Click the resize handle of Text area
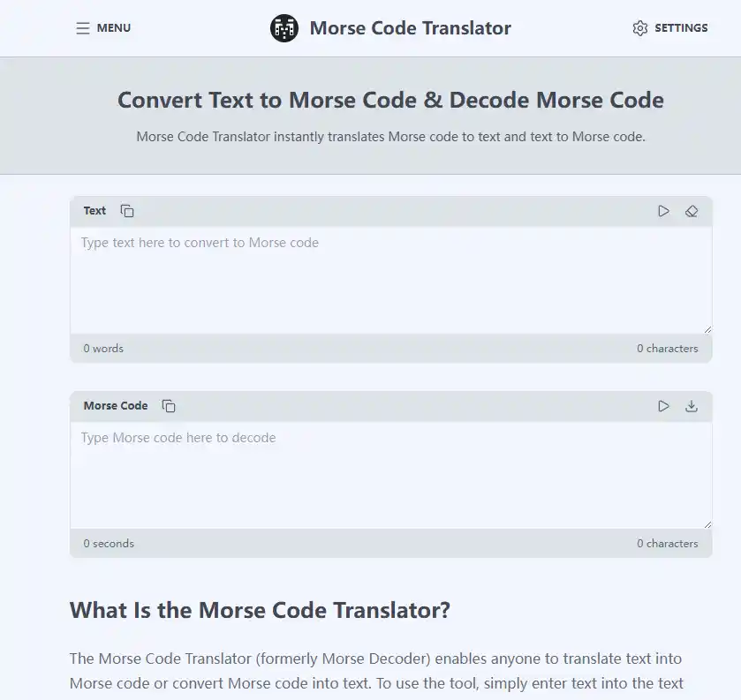The image size is (741, 700). point(707,327)
